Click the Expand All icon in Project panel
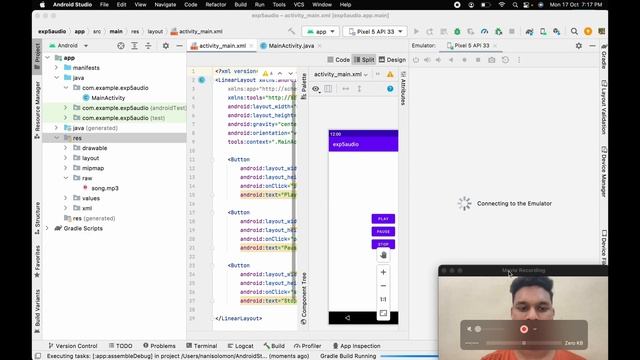The width and height of the screenshot is (640, 360). click(x=134, y=46)
